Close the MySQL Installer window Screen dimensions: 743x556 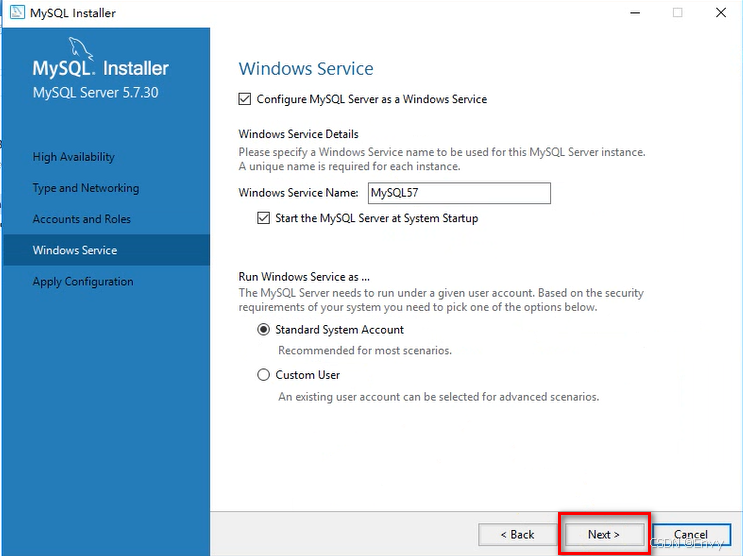pos(721,13)
